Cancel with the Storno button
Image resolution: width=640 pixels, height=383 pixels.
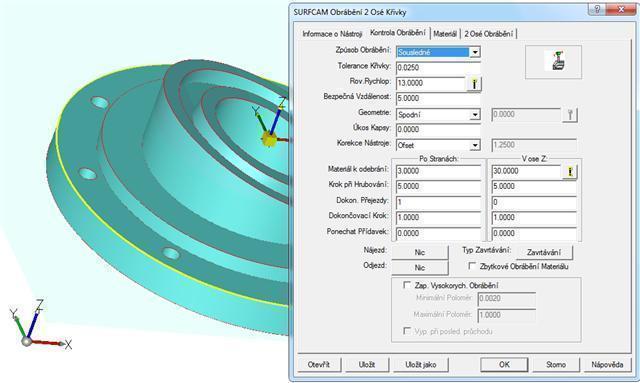click(556, 365)
